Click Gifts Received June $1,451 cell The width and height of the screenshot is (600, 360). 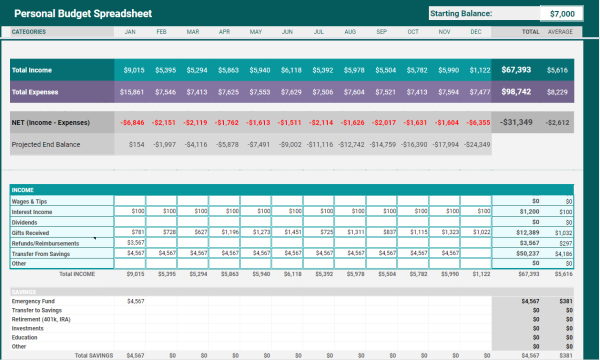287,232
